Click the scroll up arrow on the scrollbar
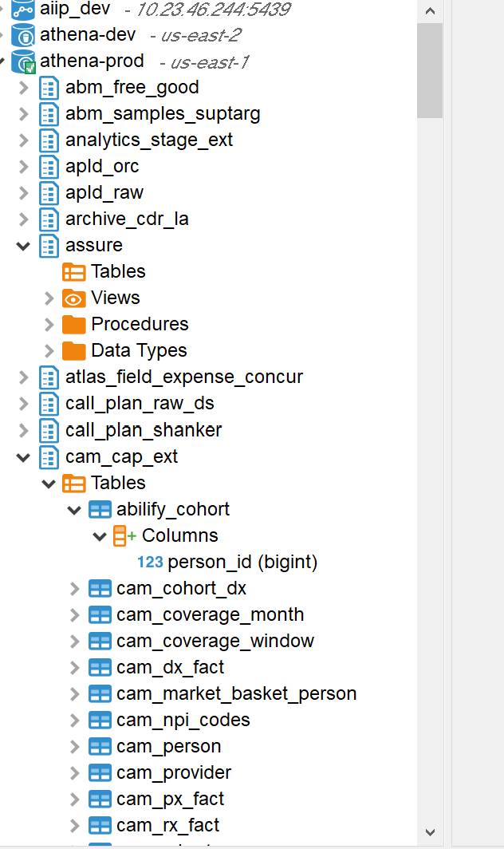 click(x=430, y=10)
